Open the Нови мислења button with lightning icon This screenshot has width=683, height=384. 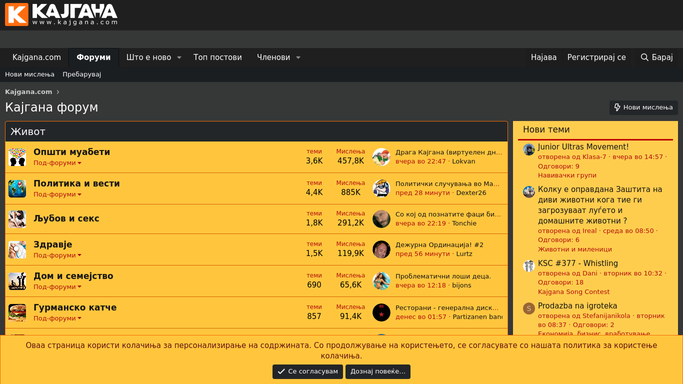[x=643, y=107]
